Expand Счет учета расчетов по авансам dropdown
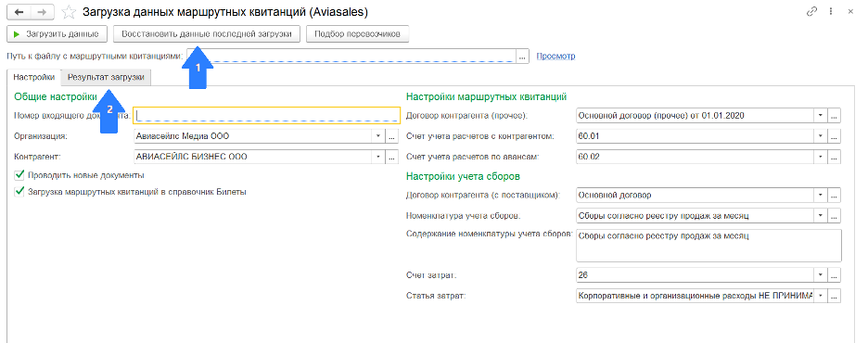Screen dimensions: 868x343 [x=821, y=157]
